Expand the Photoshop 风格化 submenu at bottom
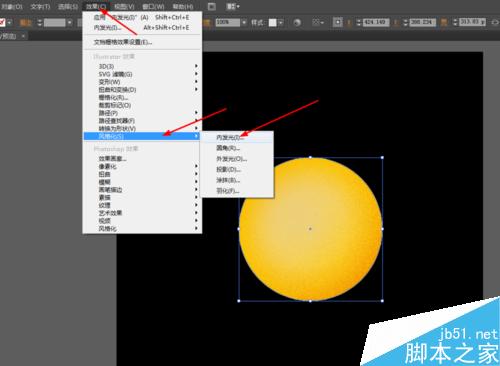Viewport: 500px width, 366px height. tap(142, 229)
